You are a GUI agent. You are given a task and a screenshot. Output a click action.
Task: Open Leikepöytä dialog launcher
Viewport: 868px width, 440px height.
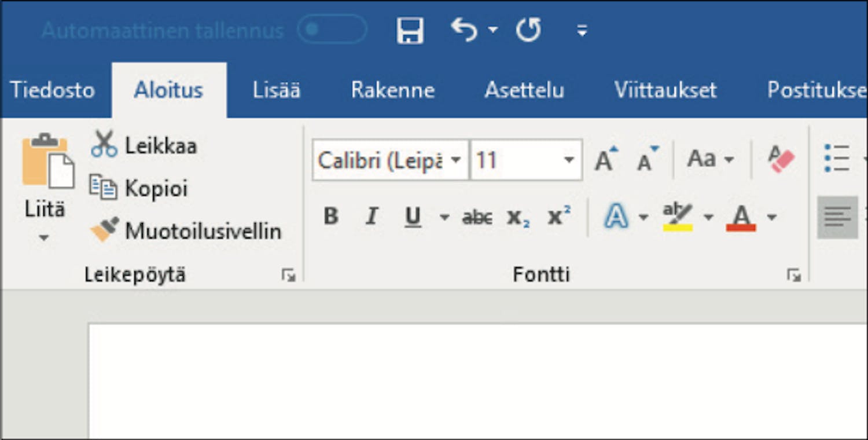[288, 276]
